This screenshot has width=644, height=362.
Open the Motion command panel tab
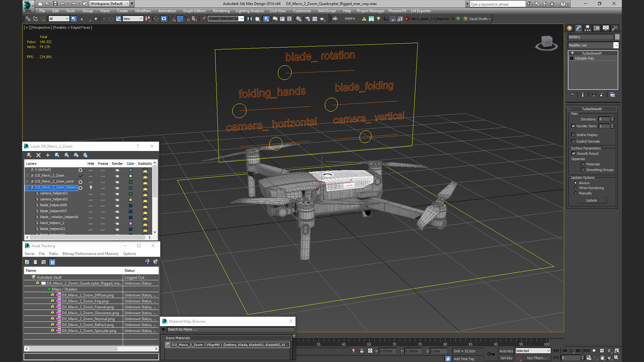point(597,28)
